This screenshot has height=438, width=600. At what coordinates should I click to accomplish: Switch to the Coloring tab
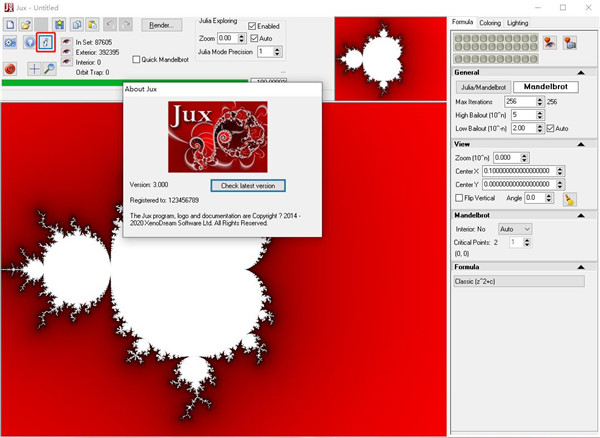coord(490,23)
